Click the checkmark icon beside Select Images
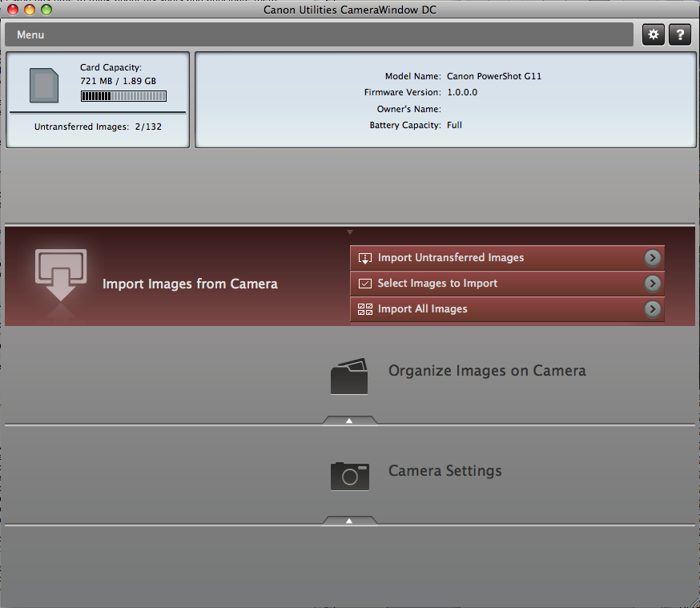700x608 pixels. (365, 284)
